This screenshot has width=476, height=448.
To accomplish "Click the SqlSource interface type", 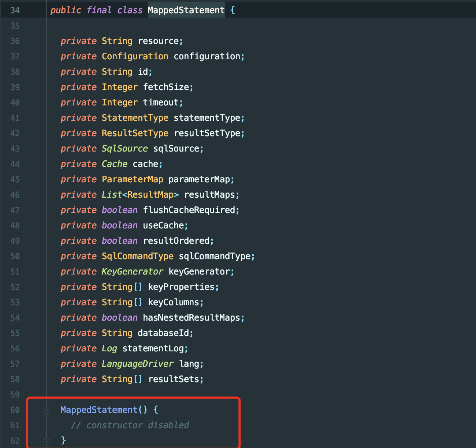I will (x=125, y=149).
